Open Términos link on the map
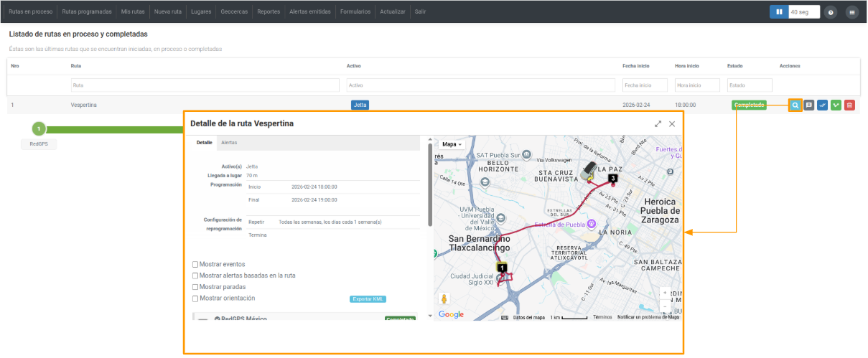 click(603, 317)
